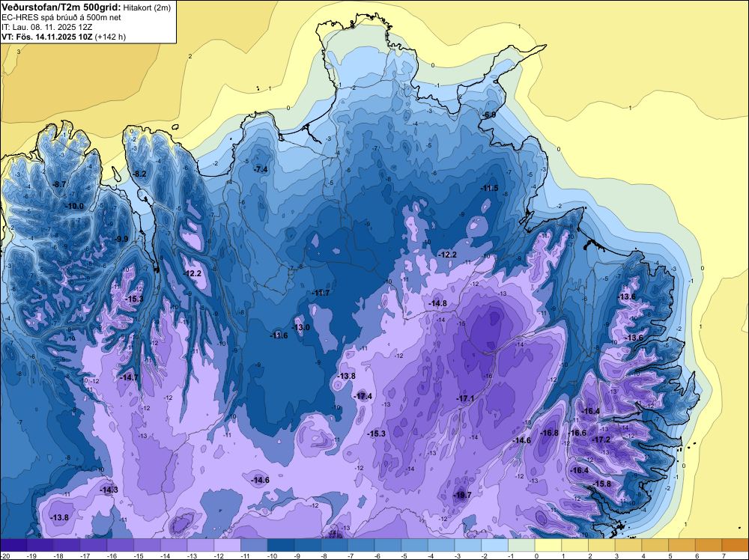Image resolution: width=749 pixels, height=560 pixels.
Task: Select the -17.4 temperature label
Action: tap(363, 396)
